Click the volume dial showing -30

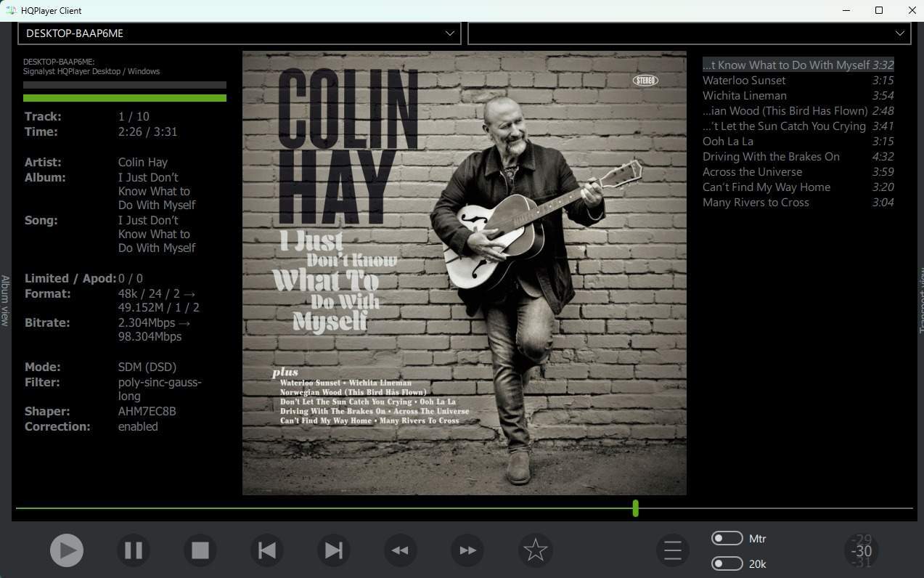(862, 550)
